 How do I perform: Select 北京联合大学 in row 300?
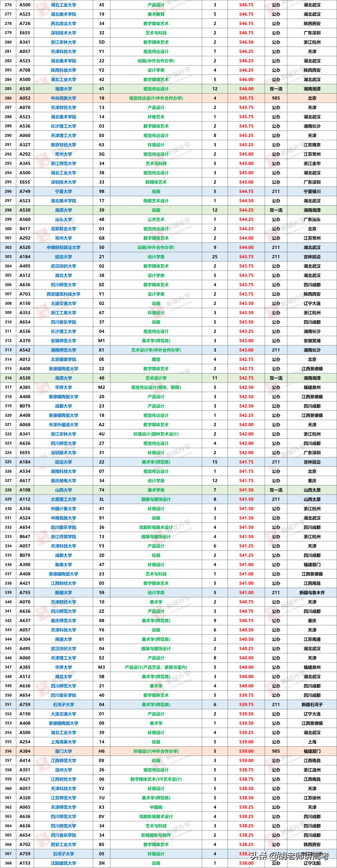(x=63, y=229)
